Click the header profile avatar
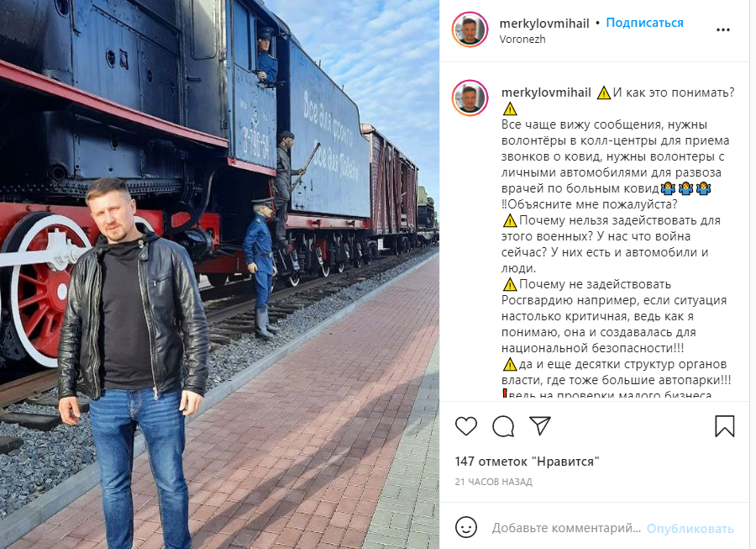Viewport: 756px width, 549px height. pyautogui.click(x=470, y=29)
